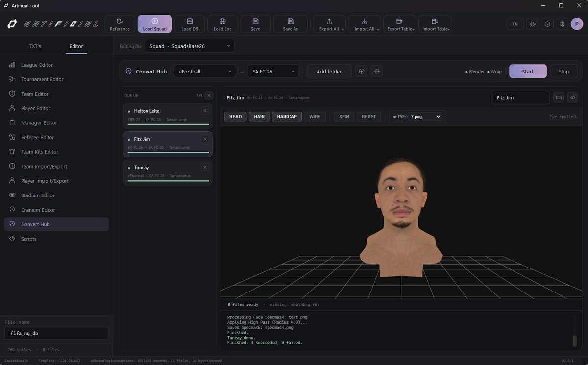Toggle SPIN rotation of the model
Screen dimensions: 588x365
[x=344, y=117]
